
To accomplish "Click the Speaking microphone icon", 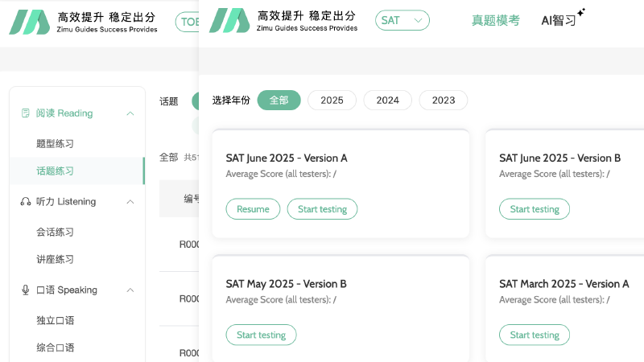I will tap(26, 290).
